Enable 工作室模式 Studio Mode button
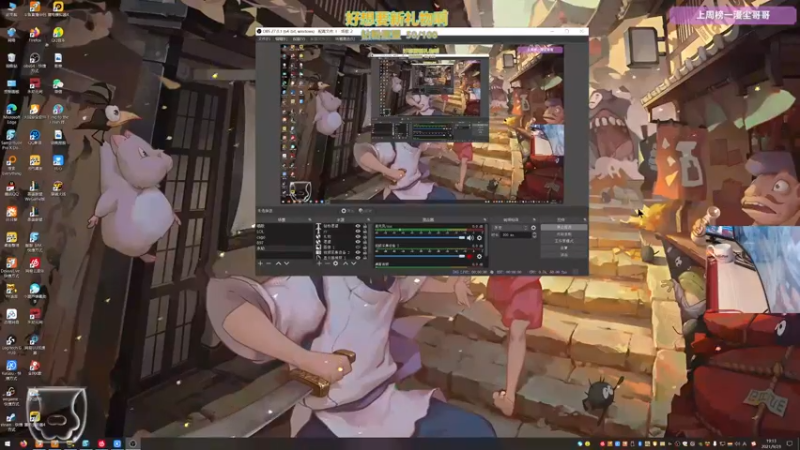Image resolution: width=800 pixels, height=450 pixels. (564, 241)
